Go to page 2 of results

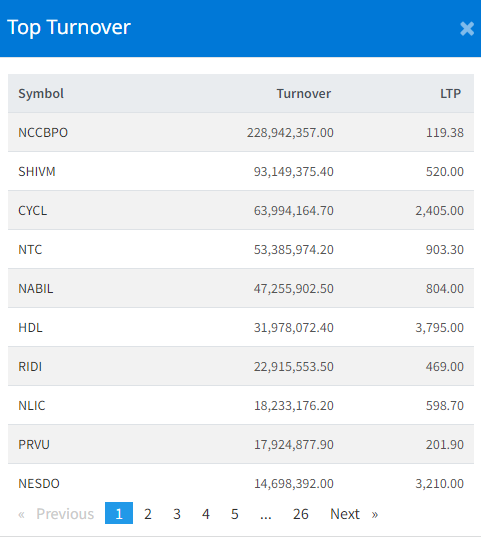(x=148, y=514)
